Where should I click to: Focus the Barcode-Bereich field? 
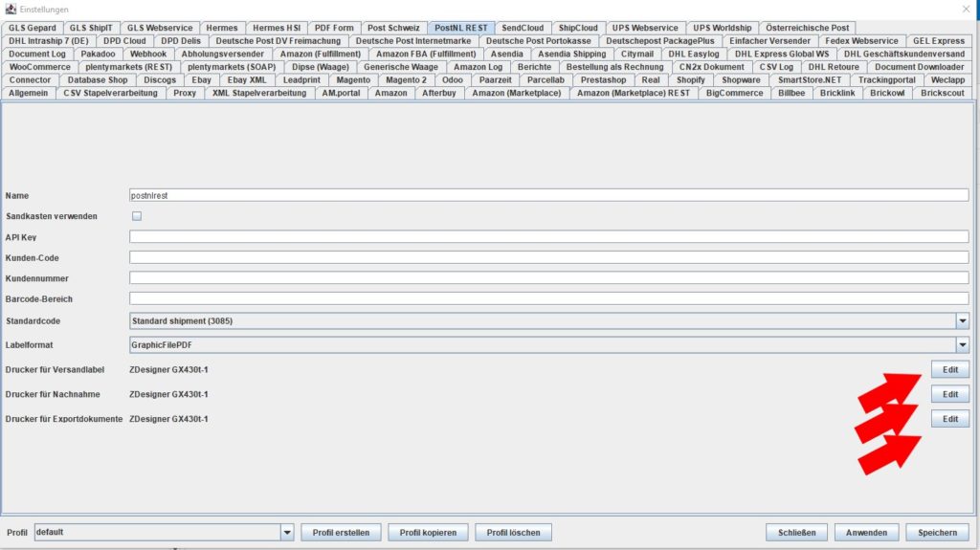click(x=548, y=298)
